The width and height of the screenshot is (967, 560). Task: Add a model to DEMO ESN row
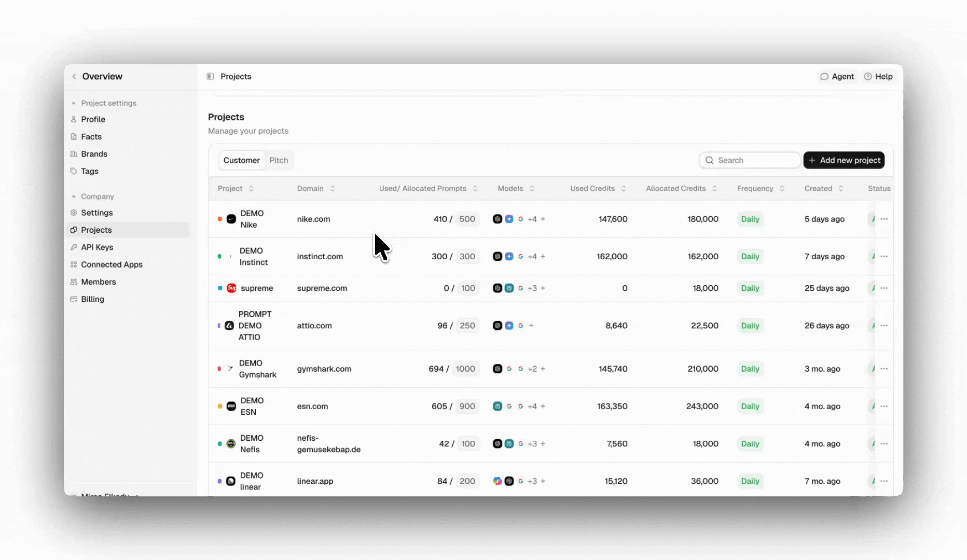click(x=543, y=406)
